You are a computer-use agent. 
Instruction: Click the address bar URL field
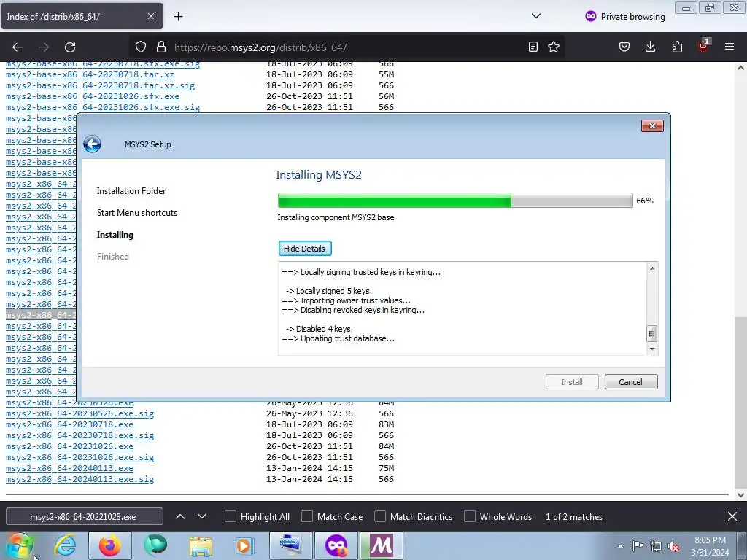(348, 47)
